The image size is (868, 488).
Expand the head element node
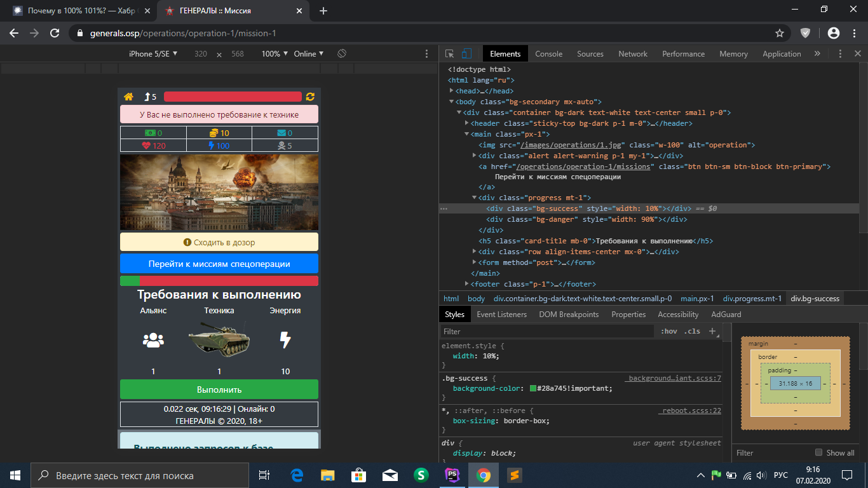pos(451,91)
